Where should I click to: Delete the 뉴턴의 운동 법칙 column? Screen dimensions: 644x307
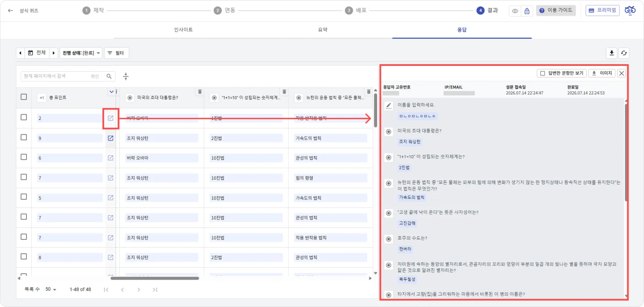tap(369, 92)
